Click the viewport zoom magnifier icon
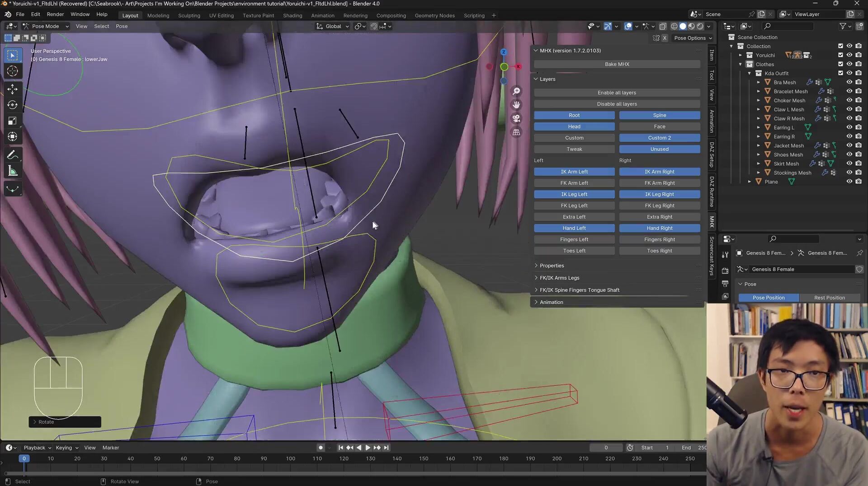Screen dimensions: 868x486 click(516, 91)
